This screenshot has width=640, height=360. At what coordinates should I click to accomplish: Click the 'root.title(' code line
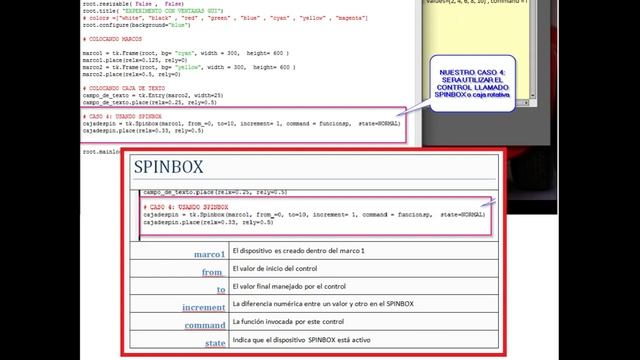click(x=153, y=11)
